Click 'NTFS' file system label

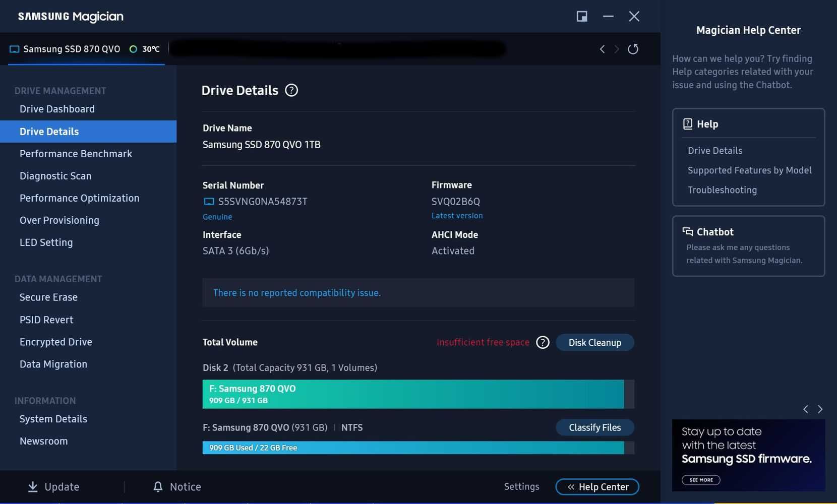point(352,427)
